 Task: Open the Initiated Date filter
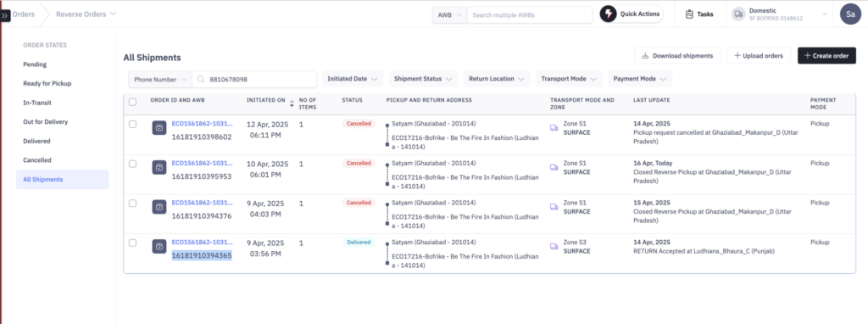click(352, 79)
